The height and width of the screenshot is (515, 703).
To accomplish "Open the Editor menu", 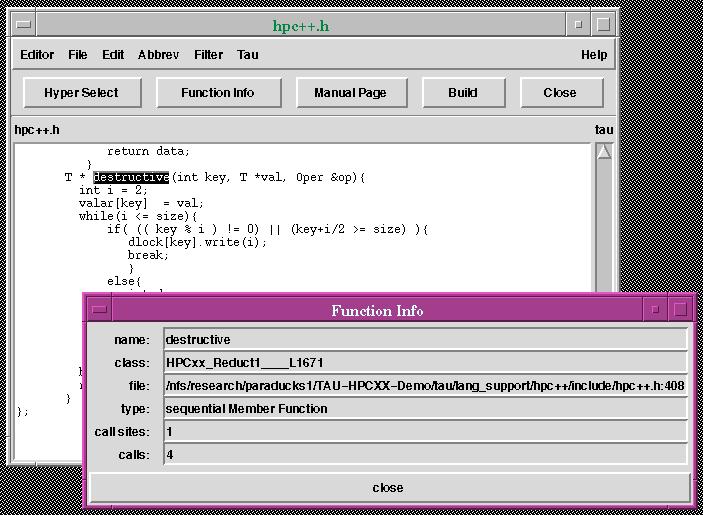I will pyautogui.click(x=37, y=55).
